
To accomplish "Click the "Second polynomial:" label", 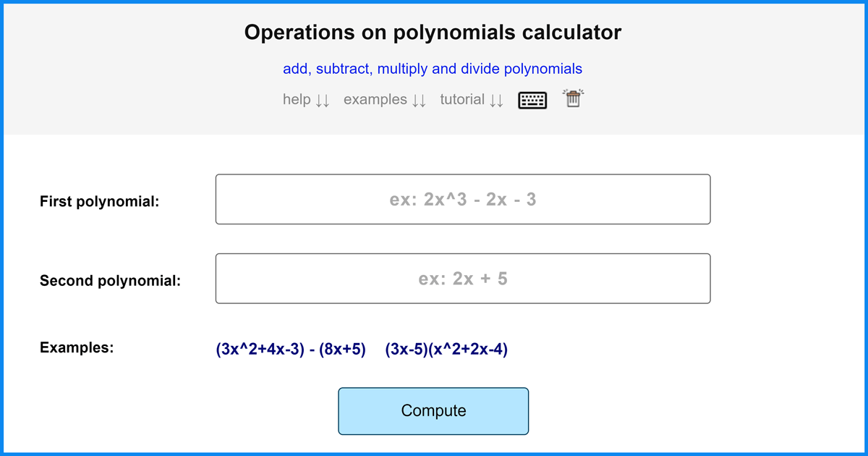I will (x=110, y=281).
